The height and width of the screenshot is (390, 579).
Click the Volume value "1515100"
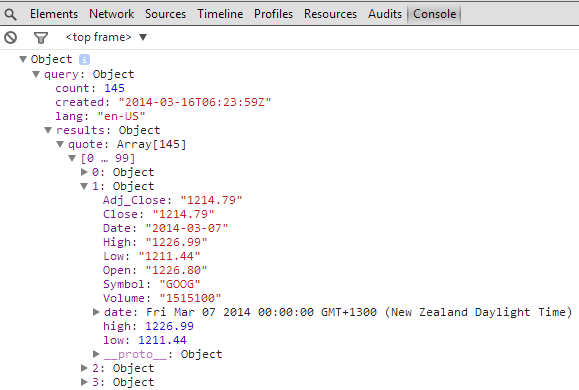tap(190, 298)
